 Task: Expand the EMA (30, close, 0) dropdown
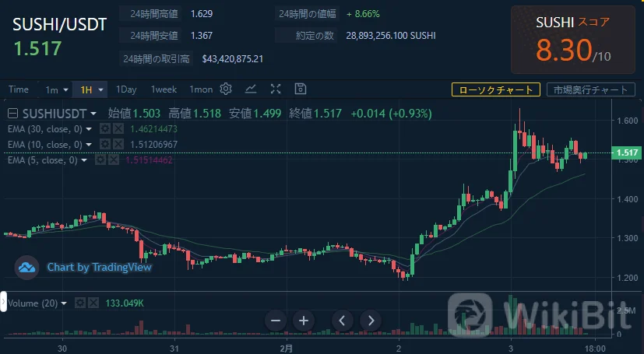click(x=89, y=129)
